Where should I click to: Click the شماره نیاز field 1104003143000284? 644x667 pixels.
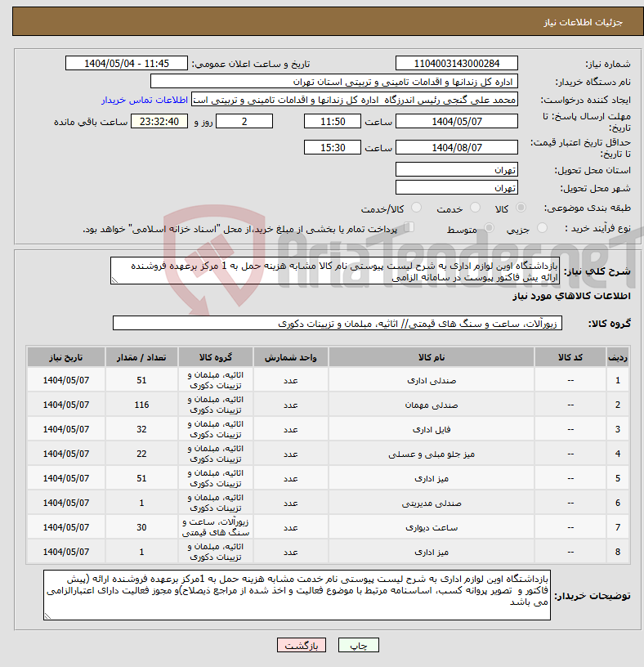456,64
